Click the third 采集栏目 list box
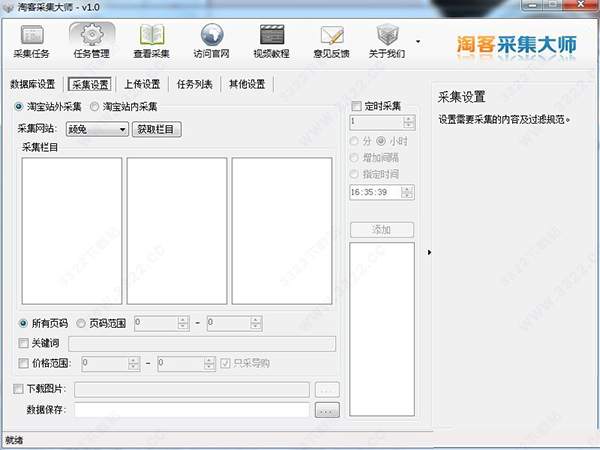Screen dimensions: 600x450 coord(282,231)
